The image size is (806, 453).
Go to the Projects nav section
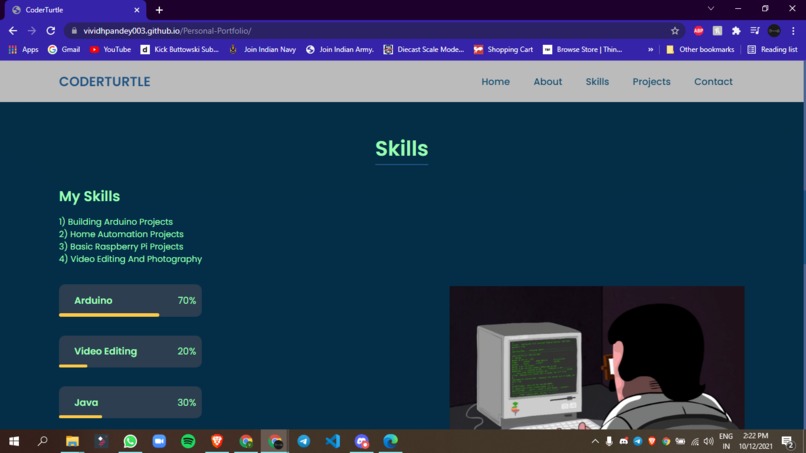point(651,82)
